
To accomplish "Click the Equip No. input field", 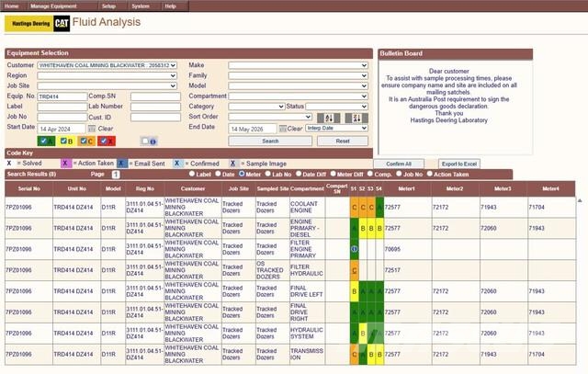I will tap(62, 96).
